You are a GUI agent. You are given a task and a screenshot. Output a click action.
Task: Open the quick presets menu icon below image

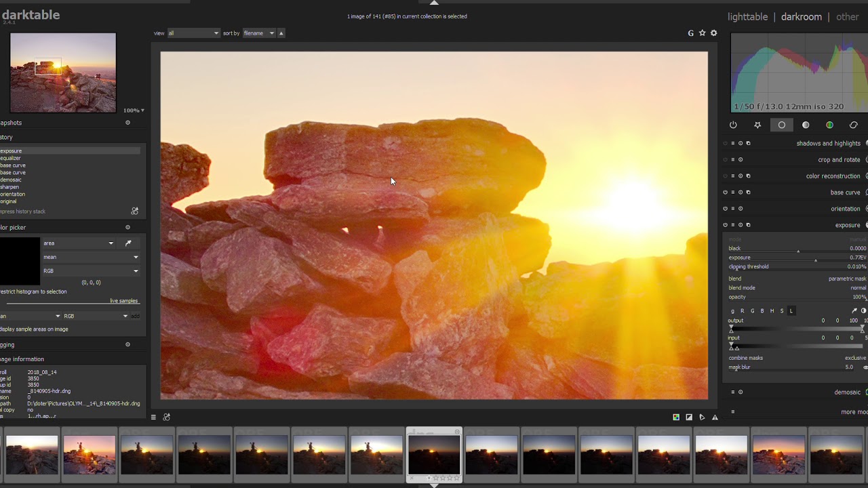pos(153,417)
